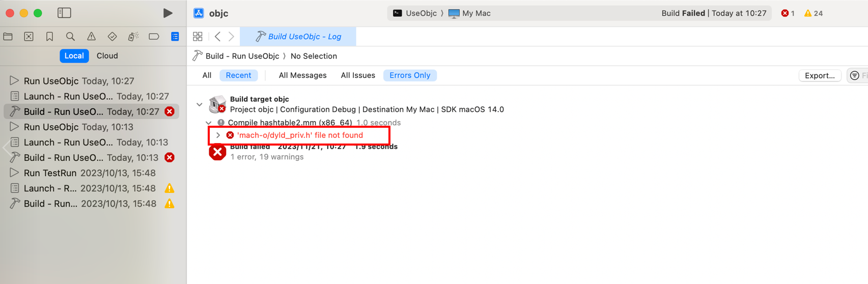The image size is (868, 284).
Task: Toggle the navigator sidebar visibility
Action: [x=64, y=13]
